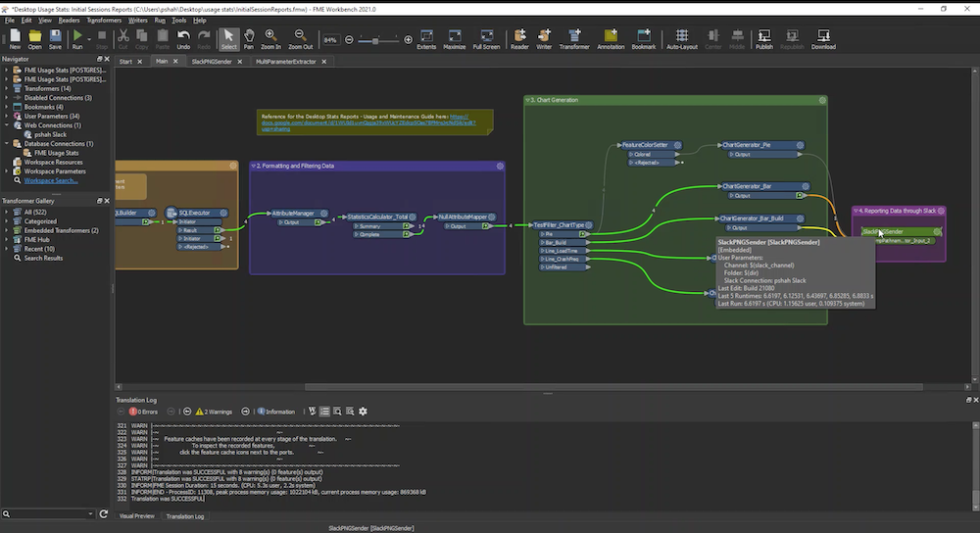The width and height of the screenshot is (980, 533).
Task: Toggle word wrap in Translation Log
Action: pyautogui.click(x=313, y=412)
